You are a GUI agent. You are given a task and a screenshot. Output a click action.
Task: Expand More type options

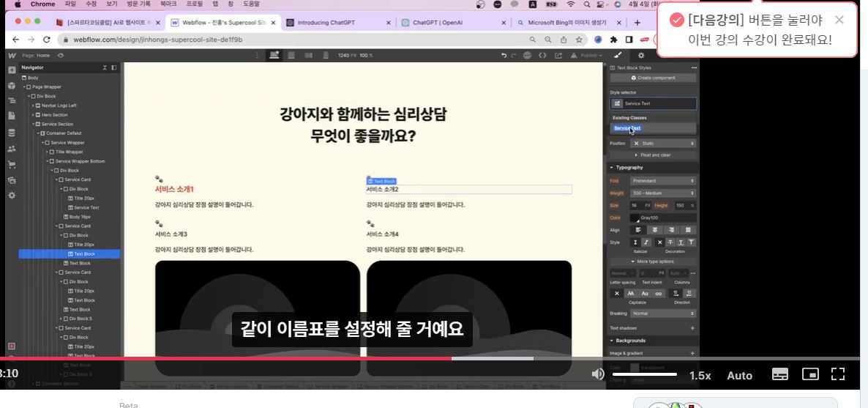tap(653, 262)
